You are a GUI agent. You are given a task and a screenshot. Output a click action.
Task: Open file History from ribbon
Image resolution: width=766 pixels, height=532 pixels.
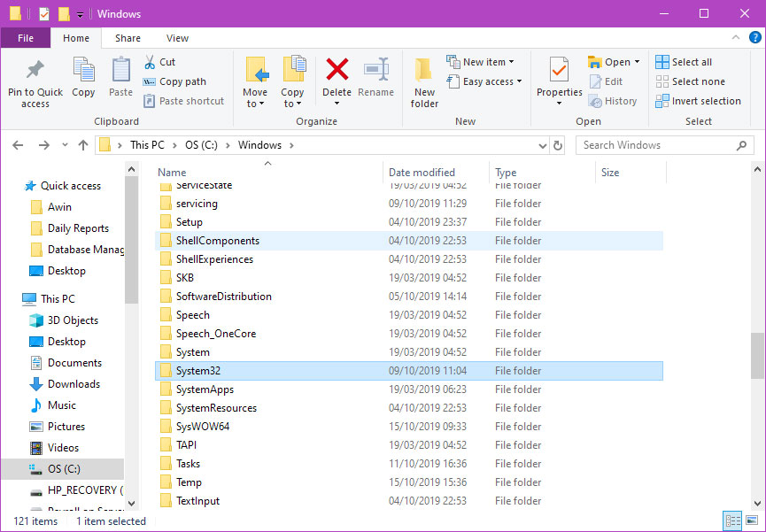pos(613,101)
